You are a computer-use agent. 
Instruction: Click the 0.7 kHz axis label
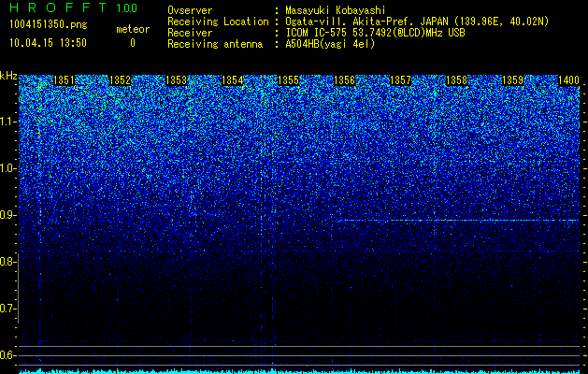(x=7, y=309)
